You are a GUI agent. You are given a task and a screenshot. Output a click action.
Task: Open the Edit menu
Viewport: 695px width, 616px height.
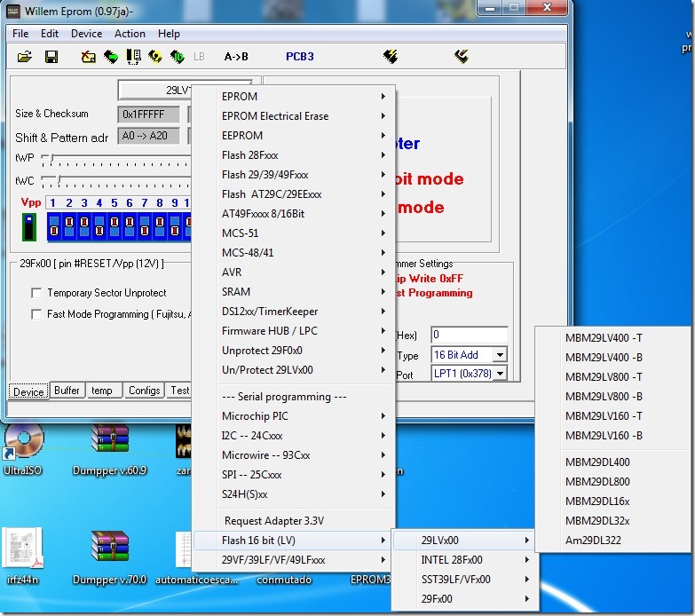pyautogui.click(x=50, y=34)
